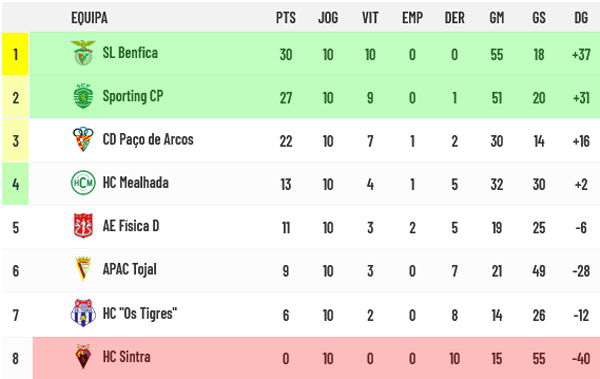Click the HC Sintra team name
The image size is (600, 379).
coord(127,357)
